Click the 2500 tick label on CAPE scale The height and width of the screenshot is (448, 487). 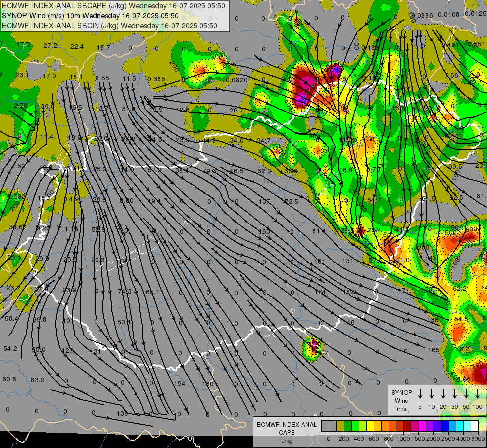(x=448, y=439)
